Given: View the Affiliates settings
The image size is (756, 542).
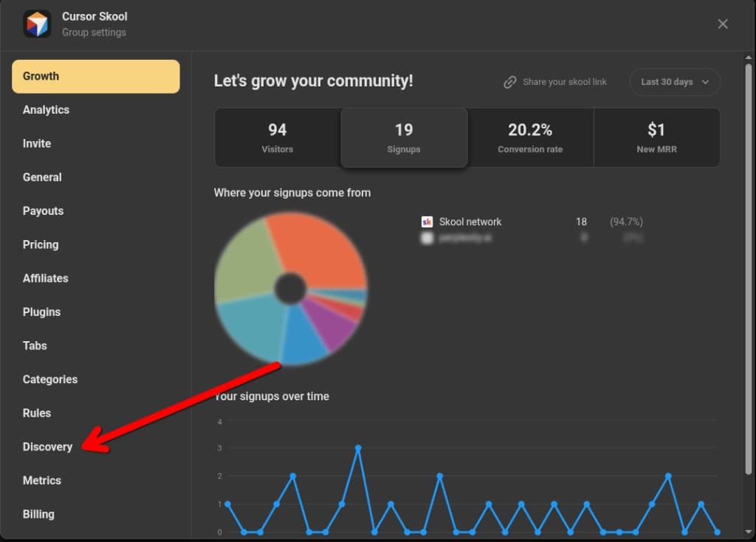Looking at the screenshot, I should click(45, 278).
